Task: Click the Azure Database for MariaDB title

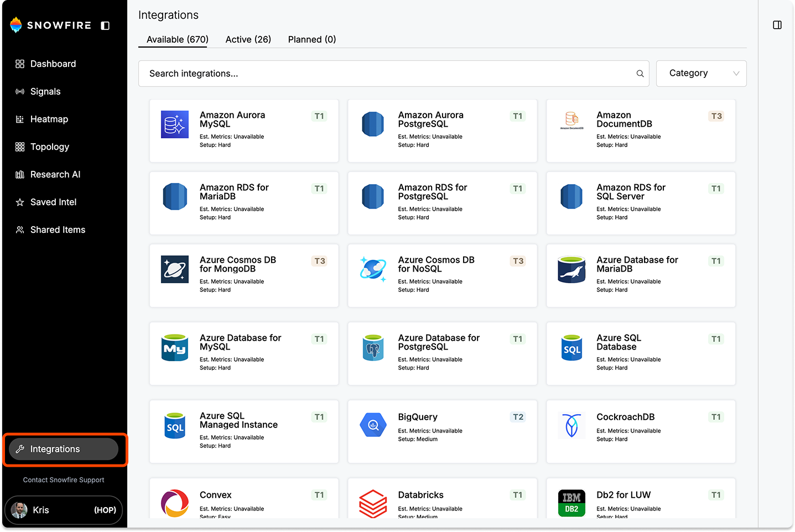Action: 637,264
